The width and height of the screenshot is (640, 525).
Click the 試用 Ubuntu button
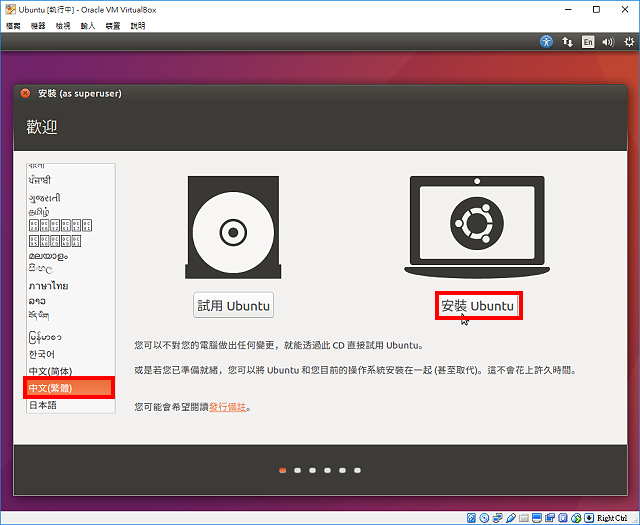pos(233,305)
